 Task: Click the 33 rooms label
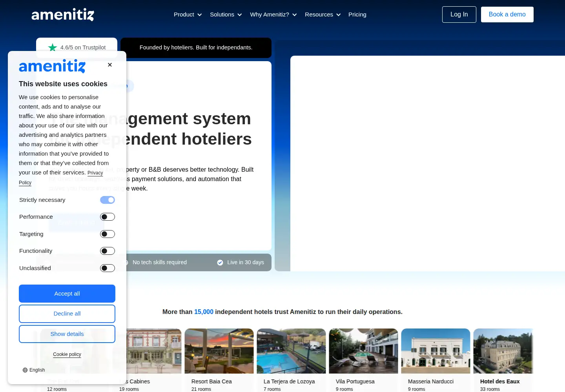click(x=490, y=389)
